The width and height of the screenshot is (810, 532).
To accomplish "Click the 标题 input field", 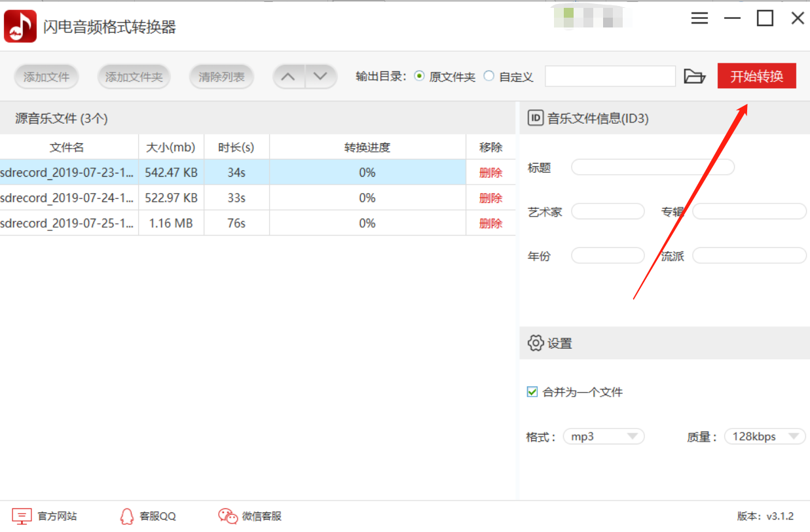I will coord(653,168).
